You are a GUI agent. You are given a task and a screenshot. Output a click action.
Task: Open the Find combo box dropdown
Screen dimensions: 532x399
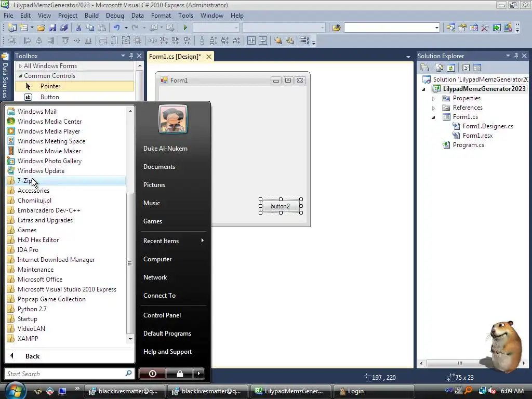[x=436, y=28]
